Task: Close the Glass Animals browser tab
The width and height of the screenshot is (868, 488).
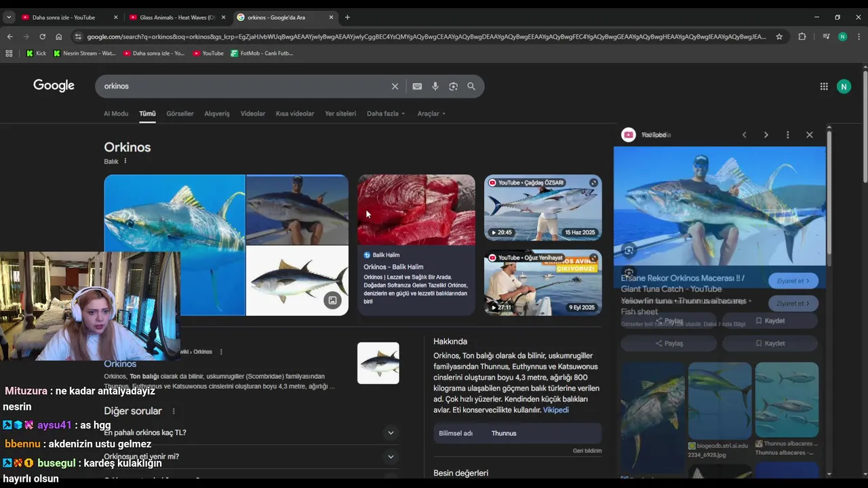Action: [223, 17]
